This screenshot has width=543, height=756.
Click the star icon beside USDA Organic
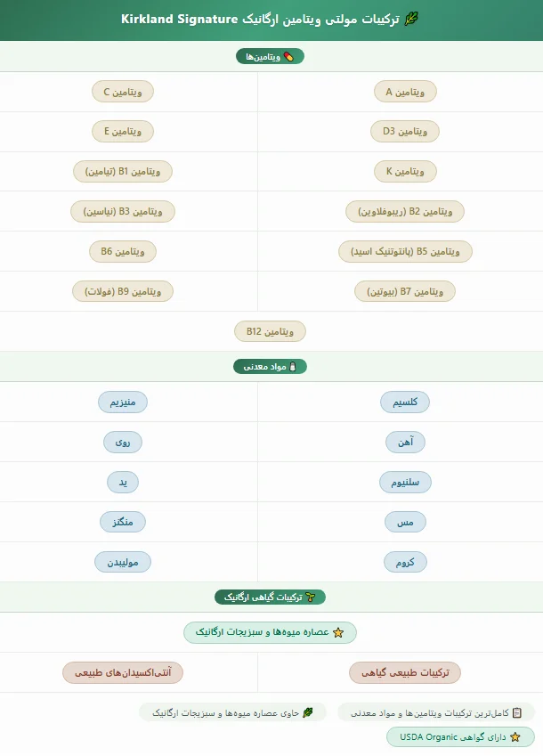pos(515,737)
